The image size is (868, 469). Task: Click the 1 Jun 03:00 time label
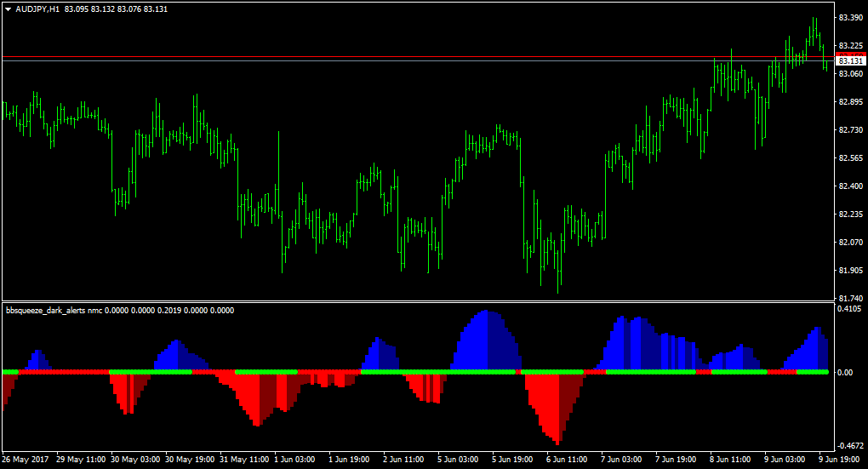coord(294,460)
